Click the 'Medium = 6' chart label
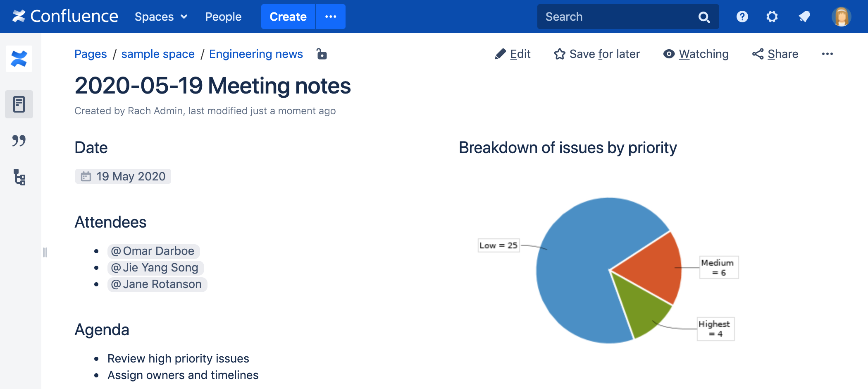Image resolution: width=868 pixels, height=389 pixels. pos(719,267)
